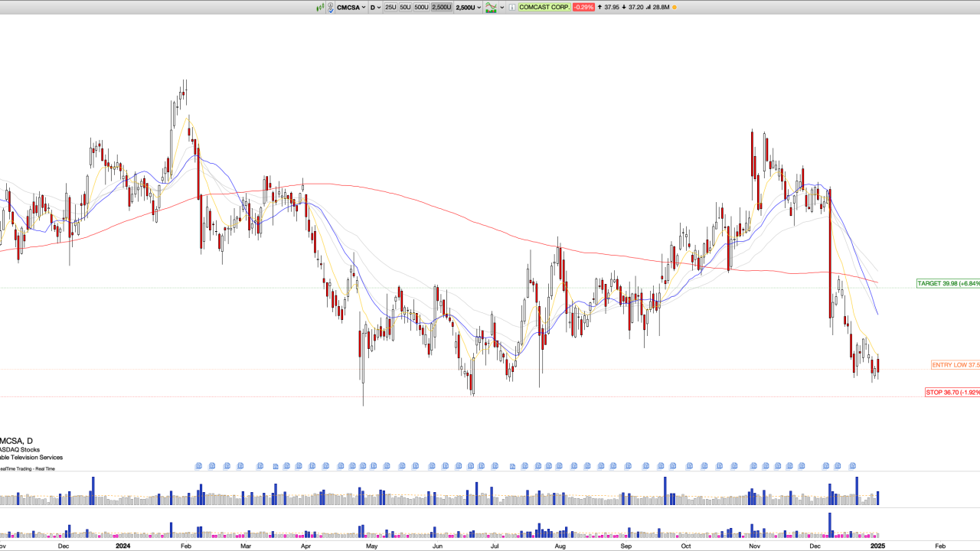Click the Jun label on time axis
Screen dimensions: 980x551
click(437, 546)
